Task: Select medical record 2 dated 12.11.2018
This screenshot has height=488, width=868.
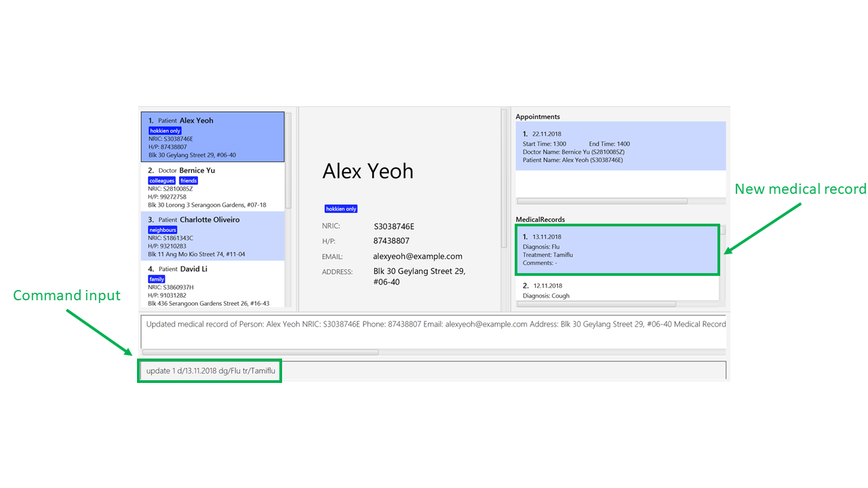Action: click(x=617, y=290)
